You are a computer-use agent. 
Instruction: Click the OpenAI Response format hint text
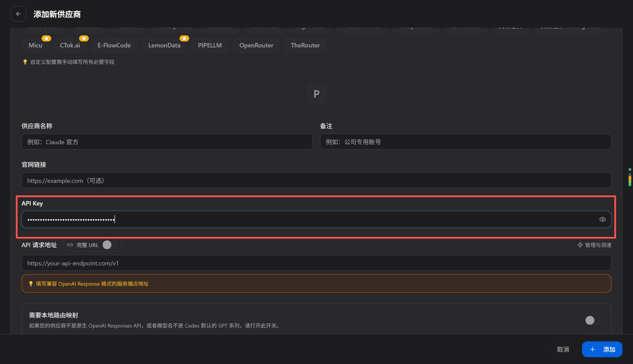tap(92, 284)
